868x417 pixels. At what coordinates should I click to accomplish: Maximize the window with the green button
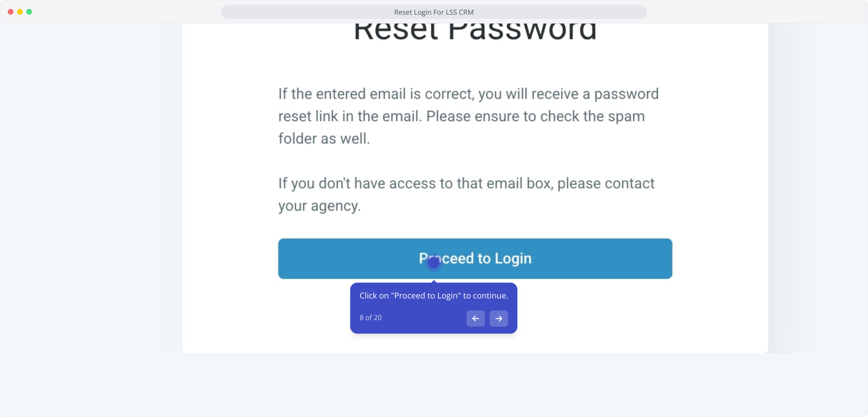coord(29,12)
